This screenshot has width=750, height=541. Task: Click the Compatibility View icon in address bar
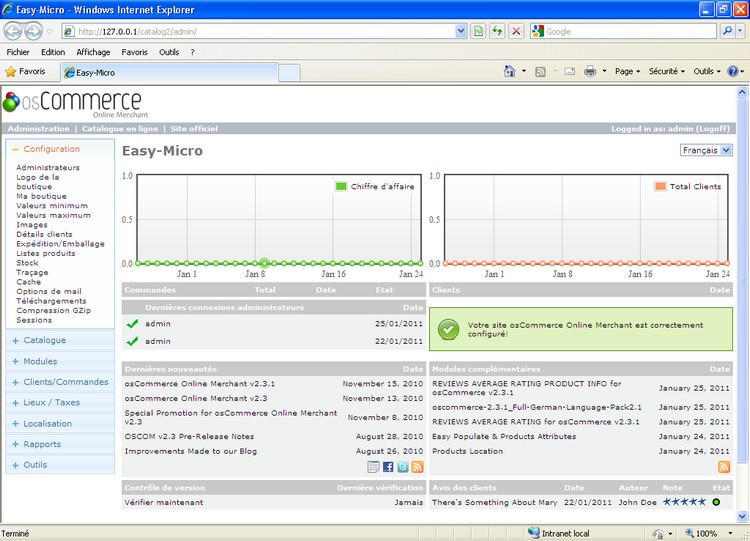[478, 32]
